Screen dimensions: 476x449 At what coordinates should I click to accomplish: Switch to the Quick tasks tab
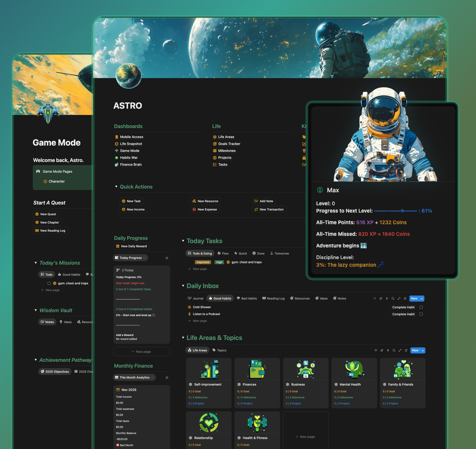coord(240,253)
